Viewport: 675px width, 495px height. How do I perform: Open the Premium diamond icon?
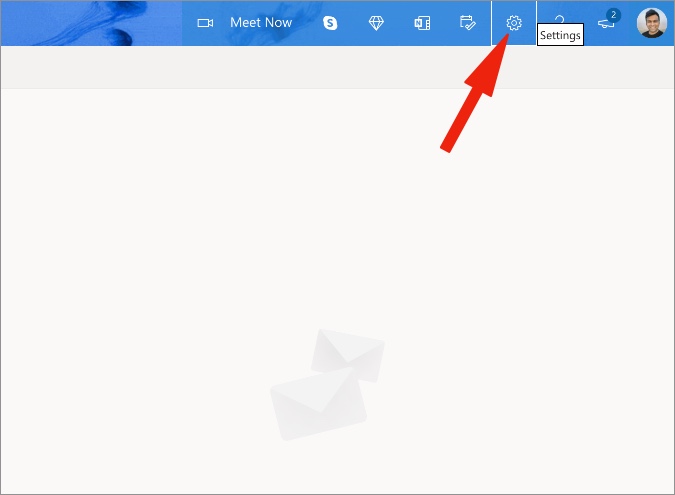[376, 23]
